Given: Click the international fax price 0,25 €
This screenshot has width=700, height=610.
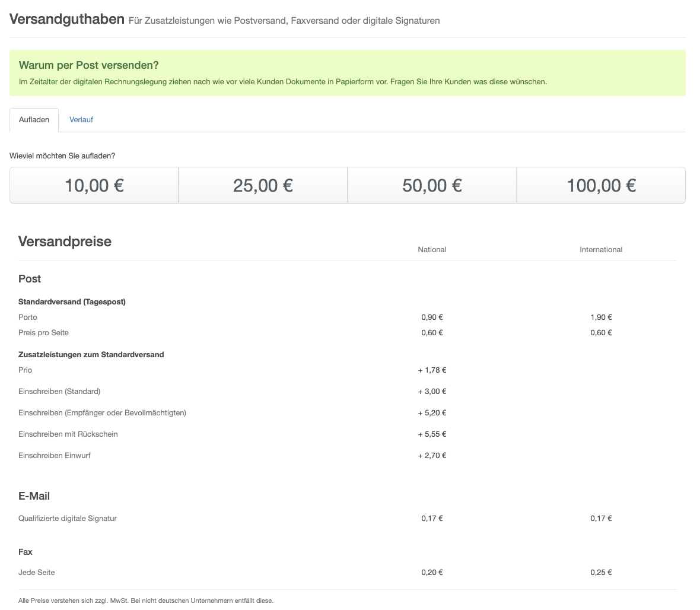Looking at the screenshot, I should coord(601,573).
